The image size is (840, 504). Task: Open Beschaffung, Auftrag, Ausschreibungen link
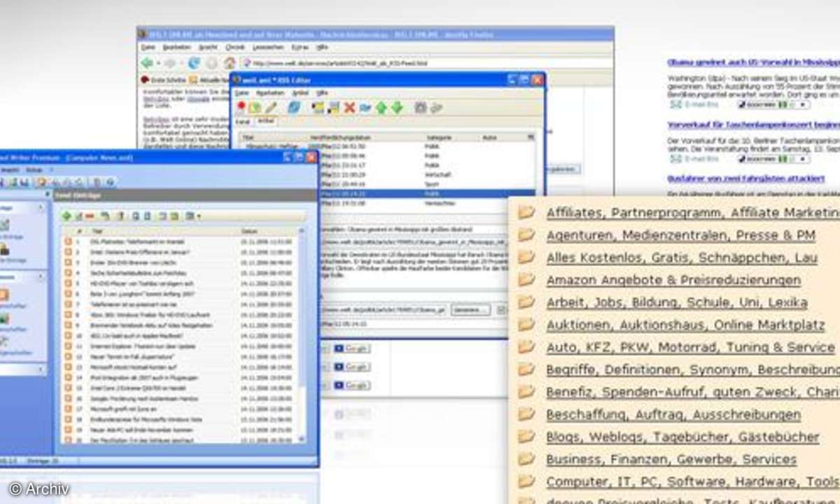tap(673, 414)
